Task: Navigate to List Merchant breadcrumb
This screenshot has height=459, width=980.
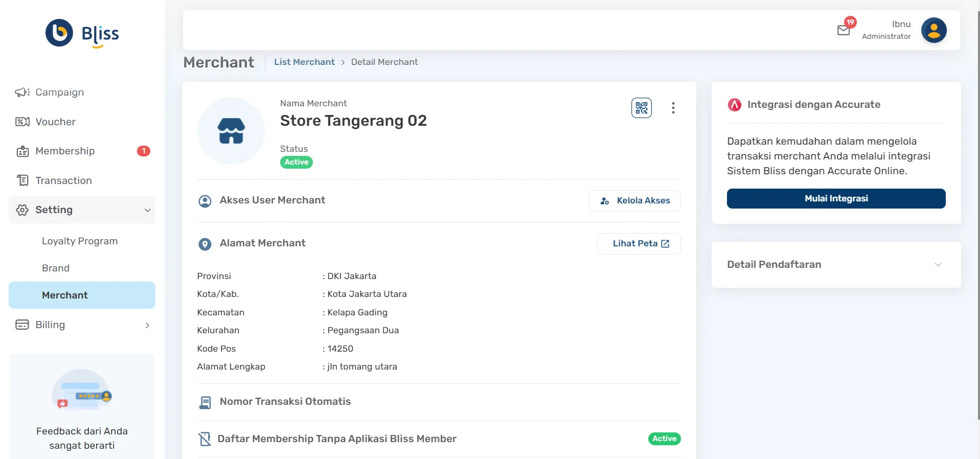Action: (x=304, y=62)
